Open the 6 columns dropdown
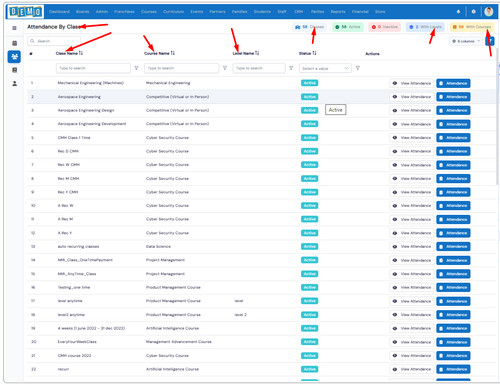The image size is (500, 385). pos(466,41)
